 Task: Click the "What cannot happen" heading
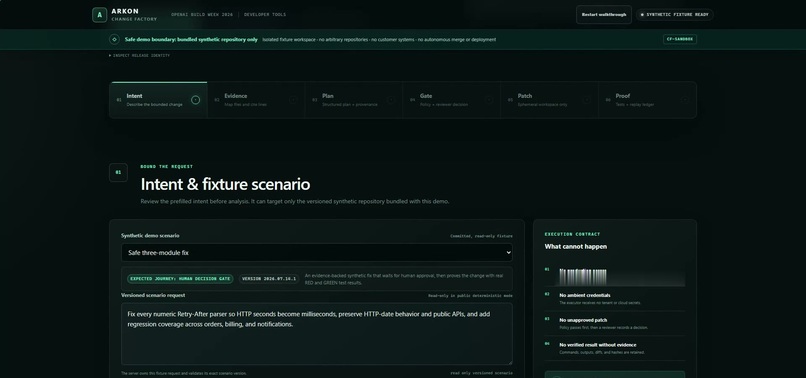pos(576,246)
